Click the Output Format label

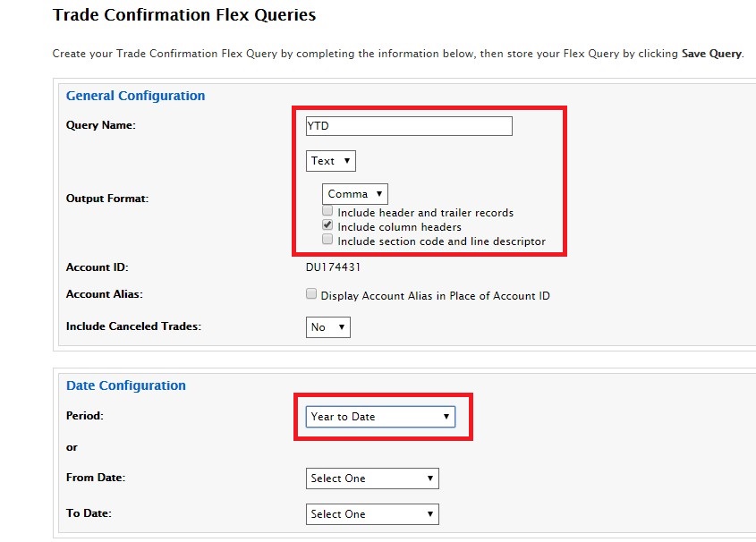[x=107, y=199]
